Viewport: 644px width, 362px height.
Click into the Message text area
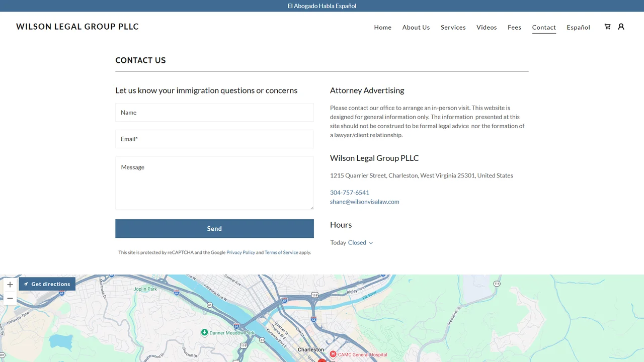point(214,183)
